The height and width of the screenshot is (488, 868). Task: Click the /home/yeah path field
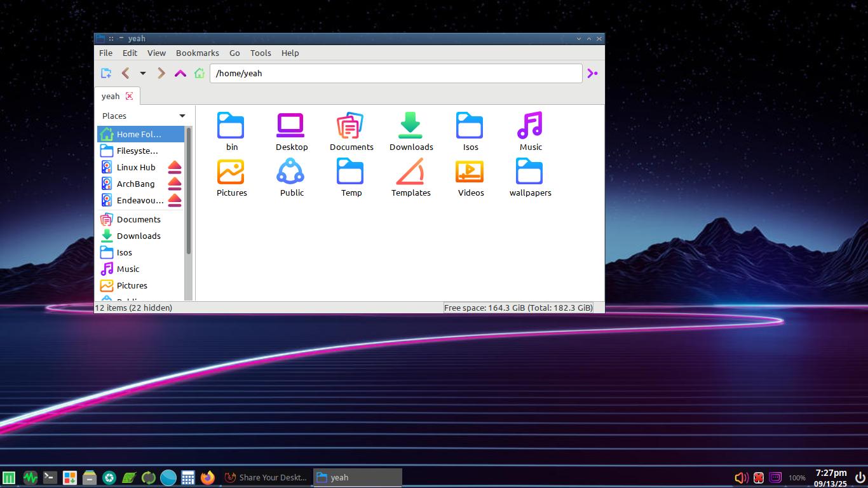click(395, 73)
